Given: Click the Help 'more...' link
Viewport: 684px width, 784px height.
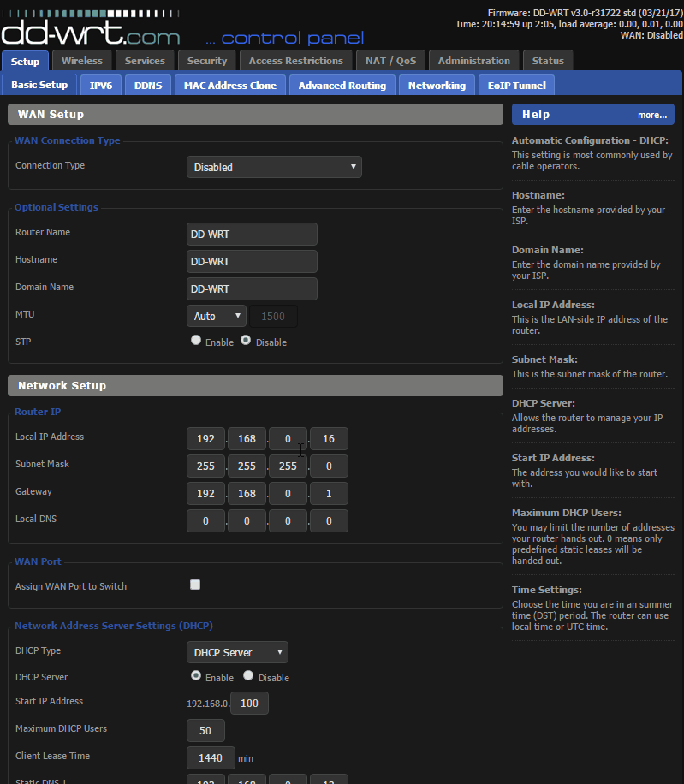Looking at the screenshot, I should pos(651,115).
